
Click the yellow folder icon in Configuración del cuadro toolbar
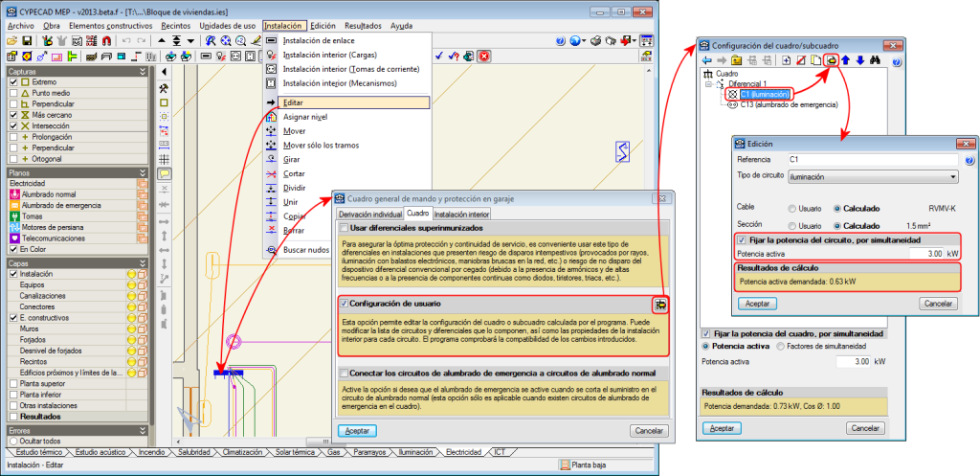click(x=736, y=60)
